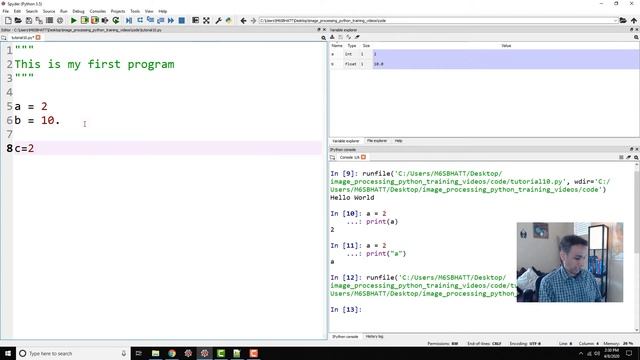Switch to the Help pane tab
The width and height of the screenshot is (640, 360).
[398, 141]
